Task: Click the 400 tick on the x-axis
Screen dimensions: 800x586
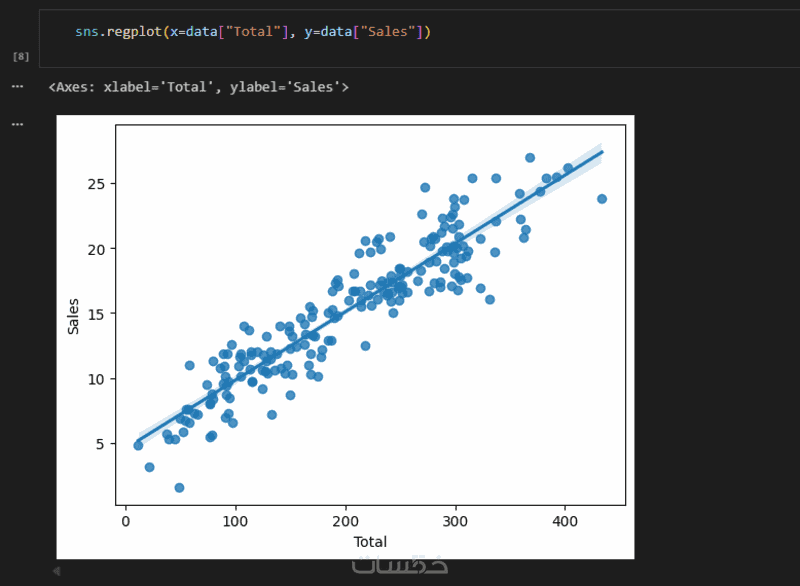Action: (565, 521)
